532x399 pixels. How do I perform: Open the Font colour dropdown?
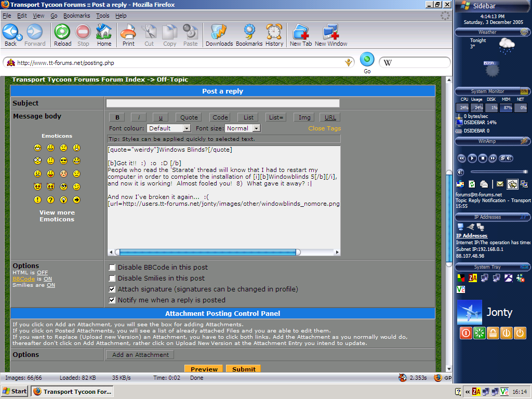coord(169,128)
